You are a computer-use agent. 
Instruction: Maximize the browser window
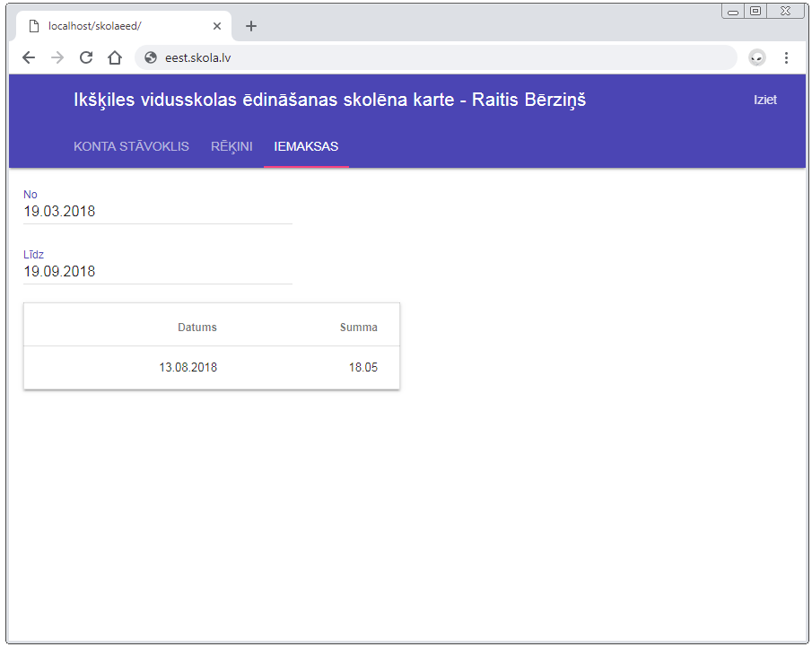click(755, 12)
